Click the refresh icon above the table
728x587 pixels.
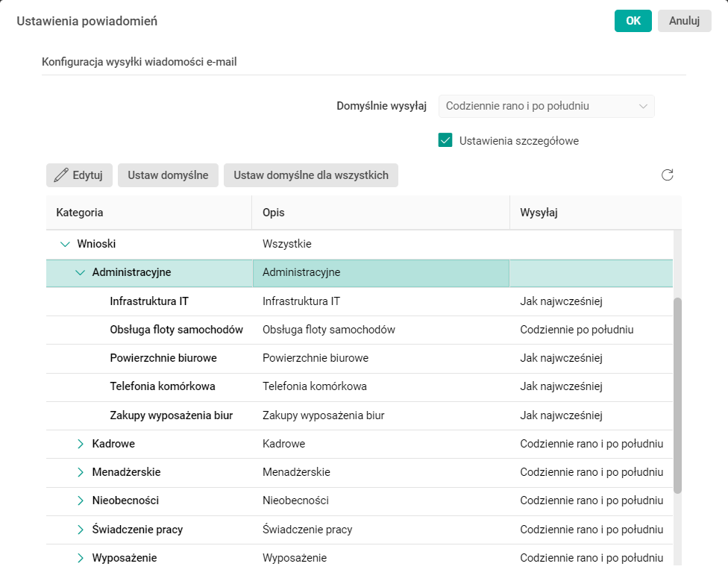pyautogui.click(x=668, y=175)
